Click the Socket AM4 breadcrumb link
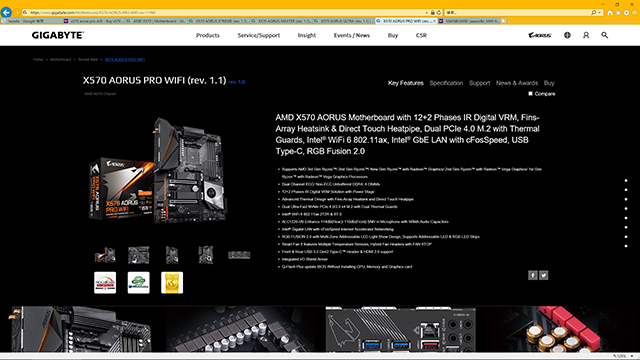The width and height of the screenshot is (640, 360). click(x=88, y=60)
